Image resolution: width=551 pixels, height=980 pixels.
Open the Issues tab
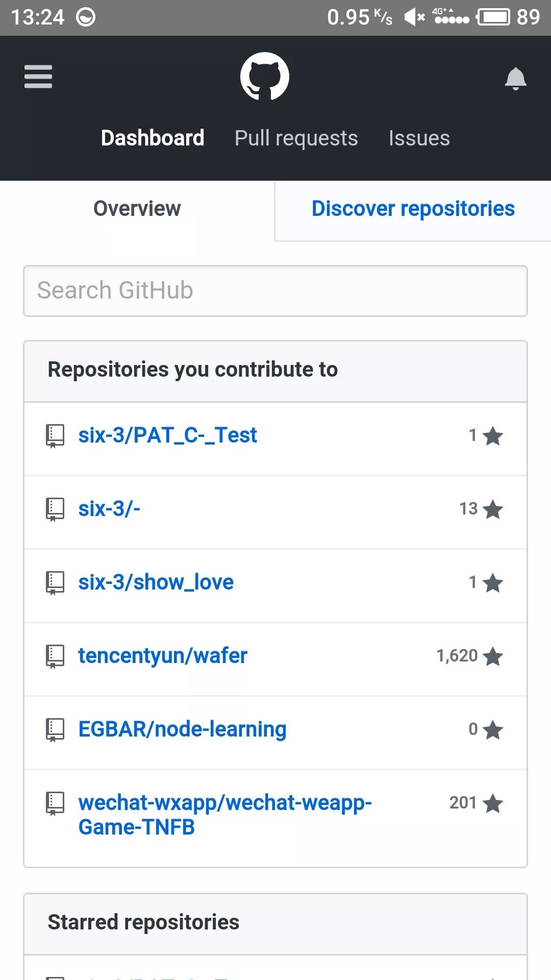(x=419, y=138)
